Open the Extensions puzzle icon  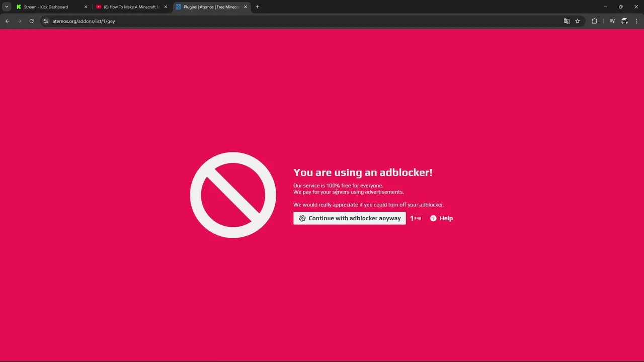595,21
